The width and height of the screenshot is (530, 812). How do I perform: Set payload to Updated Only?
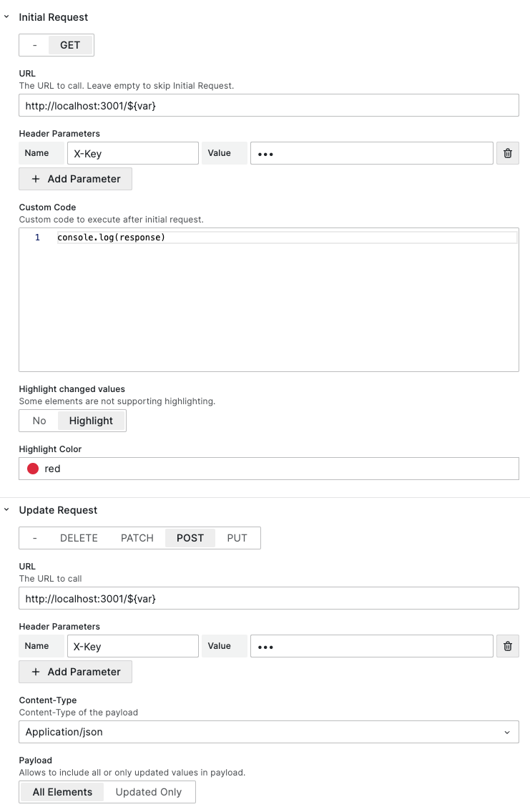[x=149, y=792]
